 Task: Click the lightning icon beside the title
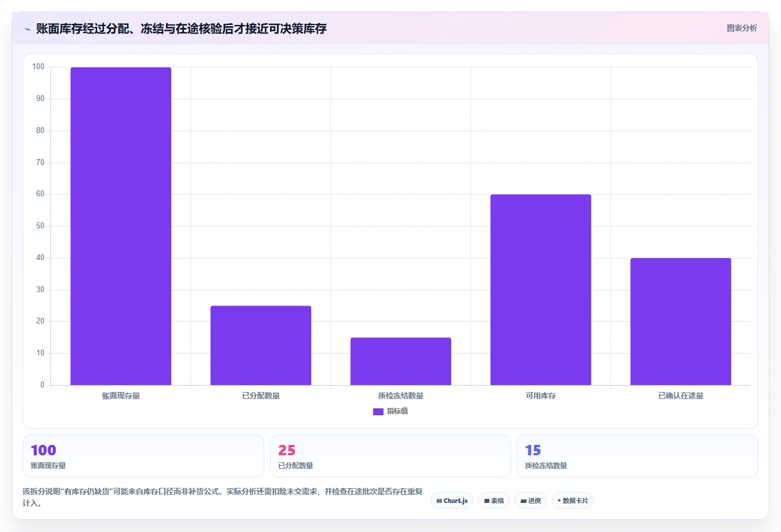tap(27, 29)
